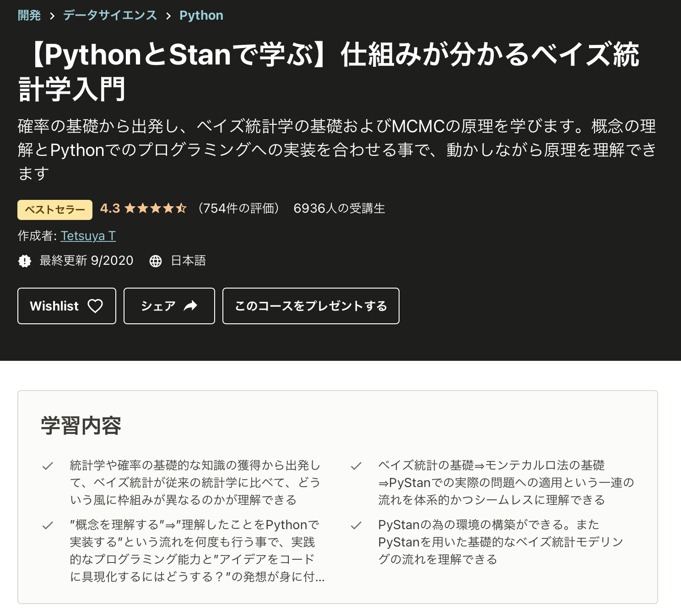The width and height of the screenshot is (681, 616).
Task: Open instructor Tetsuya T profile
Action: [x=88, y=236]
